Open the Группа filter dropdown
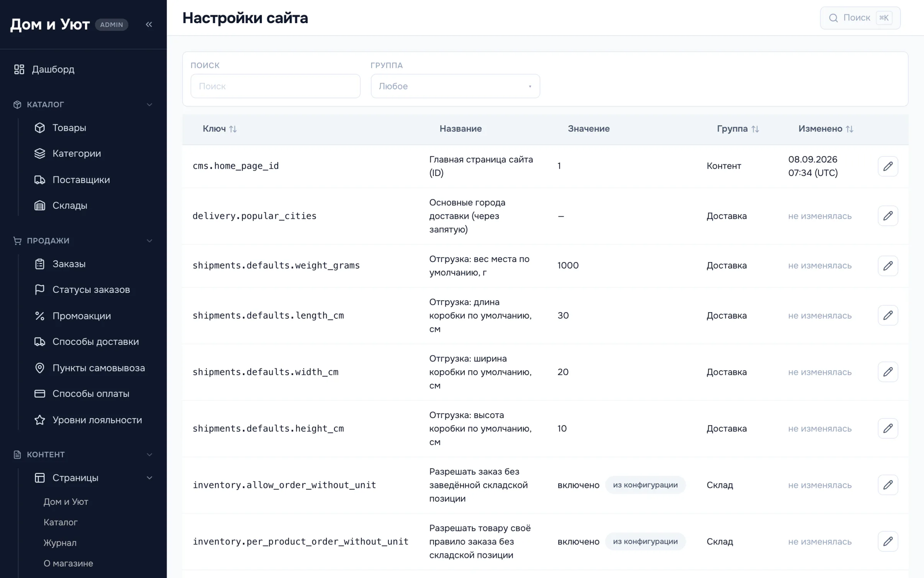Viewport: 924px width, 578px height. pos(455,86)
